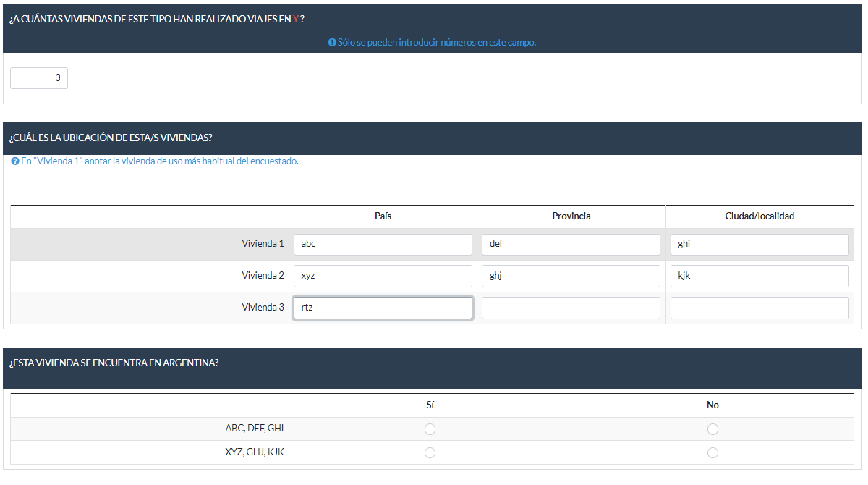This screenshot has width=868, height=485.
Task: Focus Vivienda 3 País field containing rtz
Action: [x=383, y=308]
